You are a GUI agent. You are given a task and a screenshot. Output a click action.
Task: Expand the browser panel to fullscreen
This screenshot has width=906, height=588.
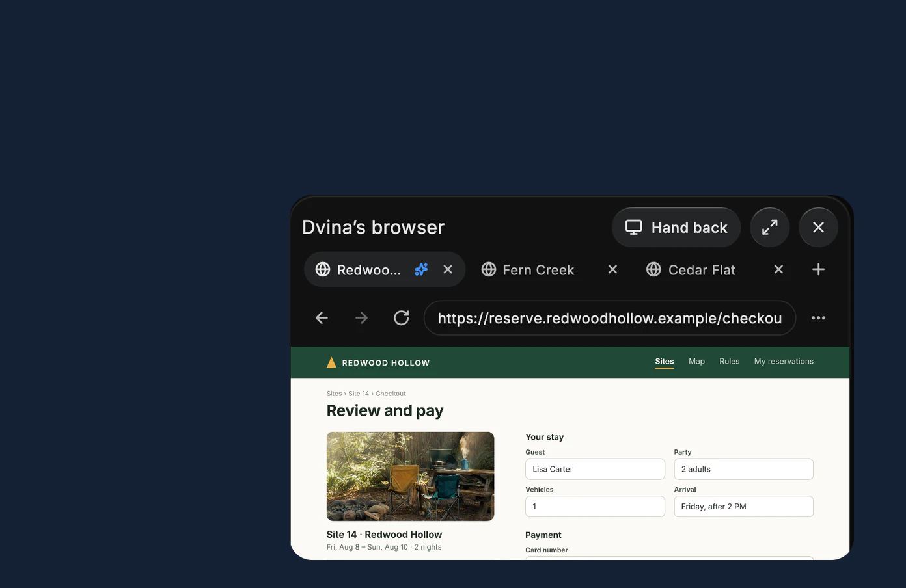coord(770,227)
